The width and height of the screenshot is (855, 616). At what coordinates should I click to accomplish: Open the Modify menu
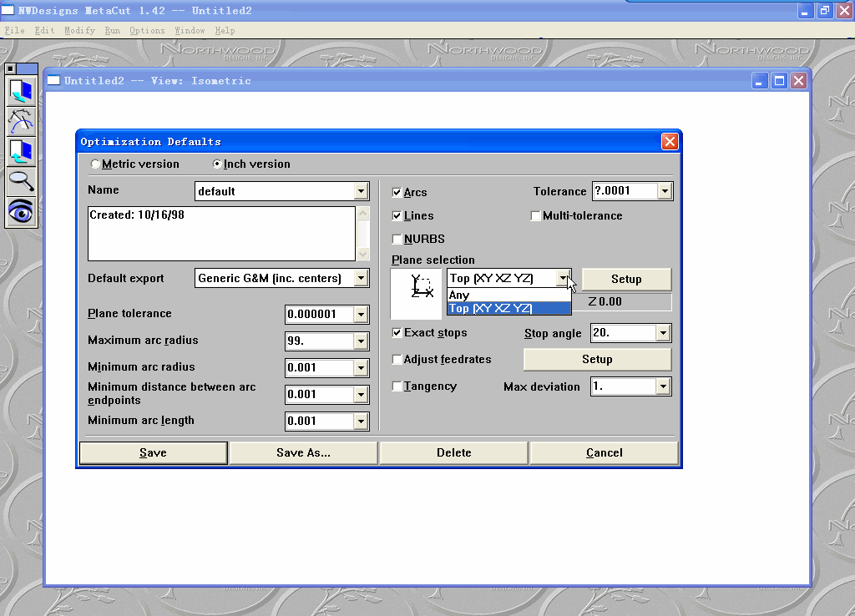(79, 31)
